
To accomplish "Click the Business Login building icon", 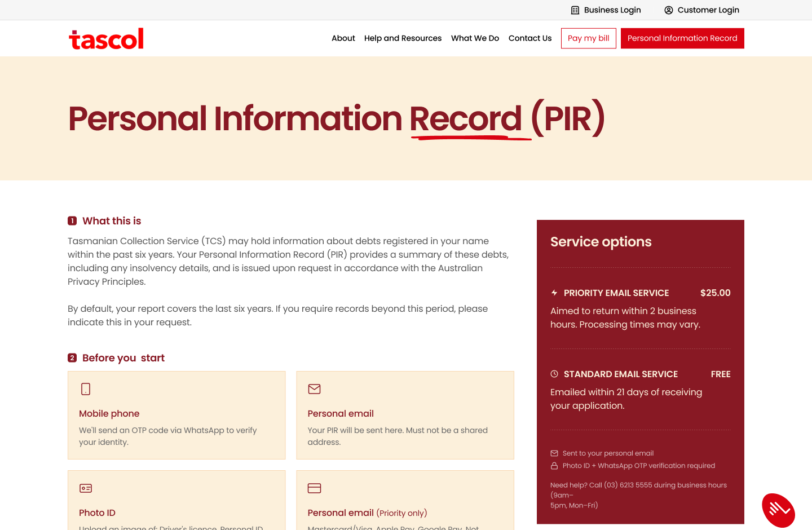I will 575,10.
